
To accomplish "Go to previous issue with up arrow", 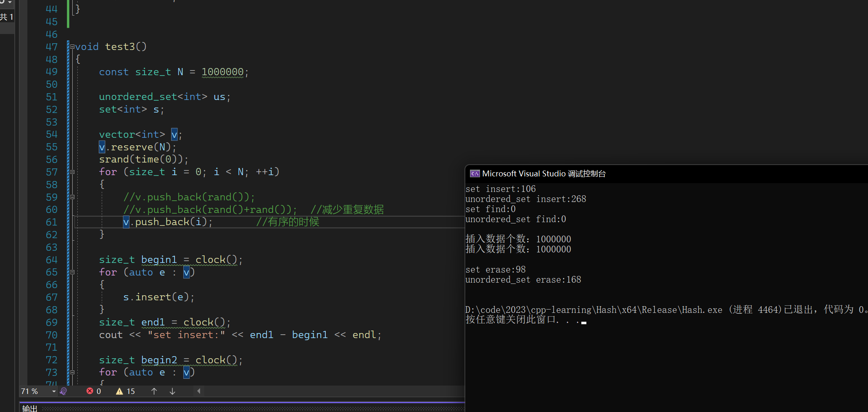I will 154,391.
